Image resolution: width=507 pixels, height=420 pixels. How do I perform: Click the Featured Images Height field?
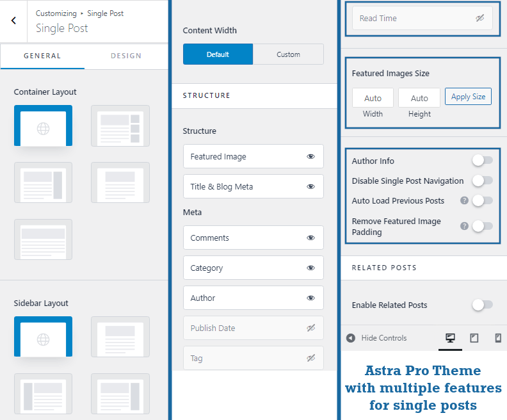[x=419, y=98]
